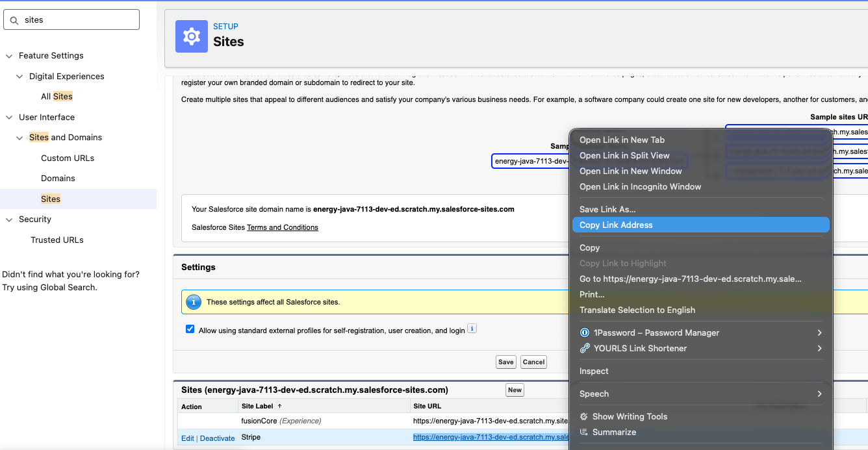Click the search magnifier icon in quick find
The width and height of the screenshot is (868, 450).
pos(14,20)
